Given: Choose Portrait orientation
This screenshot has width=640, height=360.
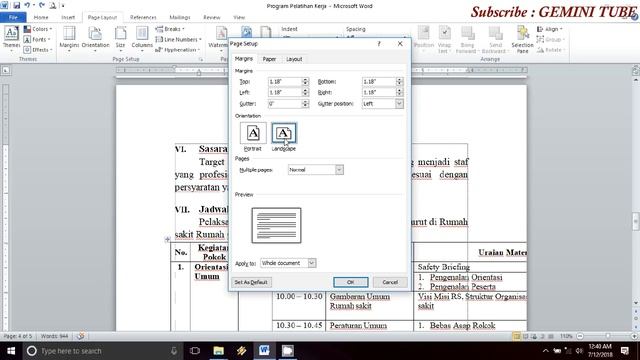Looking at the screenshot, I should pyautogui.click(x=253, y=137).
